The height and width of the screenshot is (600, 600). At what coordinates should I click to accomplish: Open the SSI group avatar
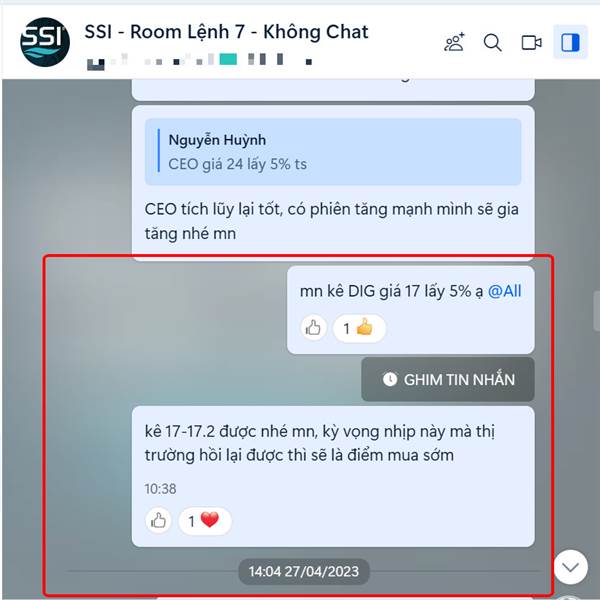pos(45,42)
